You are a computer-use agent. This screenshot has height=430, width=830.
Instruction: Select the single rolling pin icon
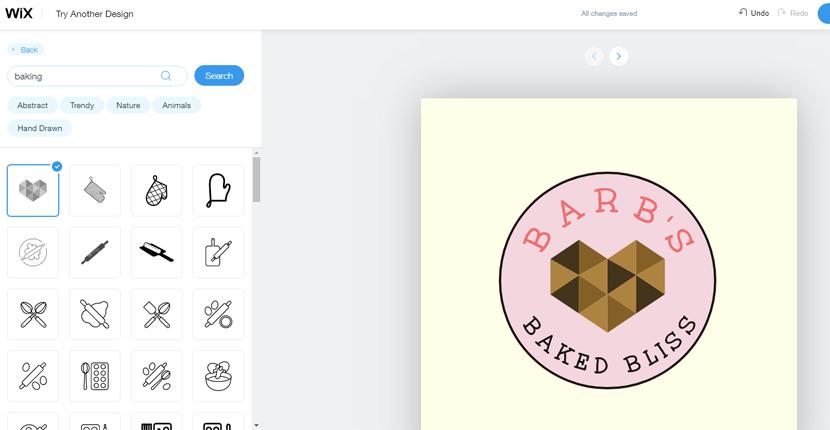pyautogui.click(x=95, y=252)
